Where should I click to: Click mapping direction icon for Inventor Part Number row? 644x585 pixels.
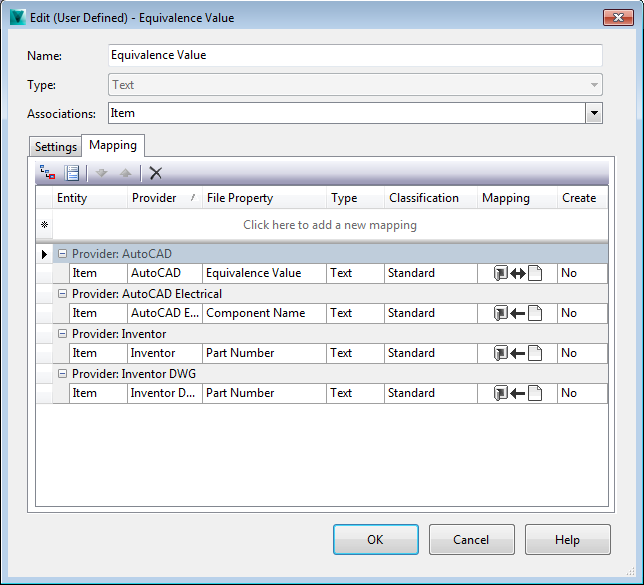518,353
